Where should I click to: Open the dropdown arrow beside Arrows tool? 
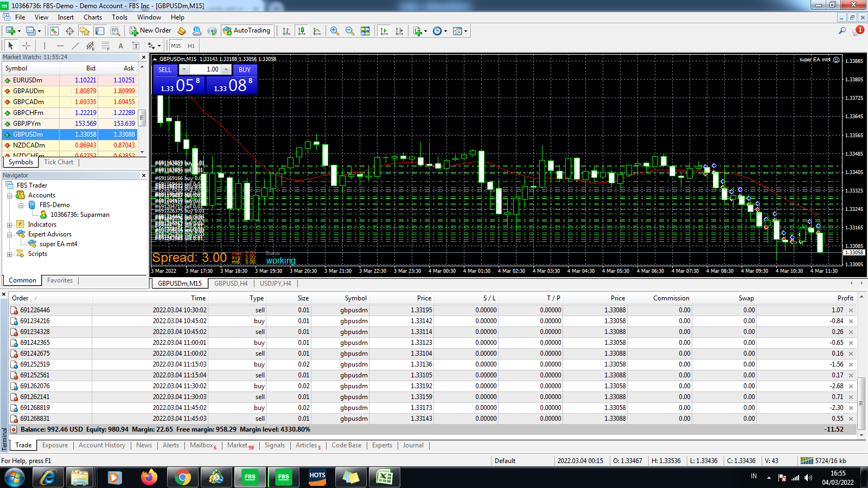point(159,46)
